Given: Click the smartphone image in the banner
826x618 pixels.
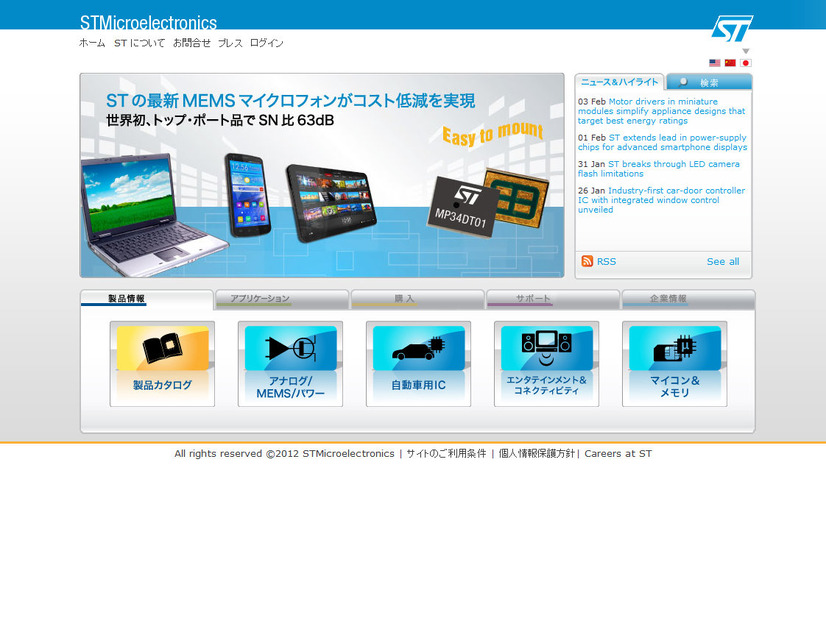Looking at the screenshot, I should click(x=247, y=195).
